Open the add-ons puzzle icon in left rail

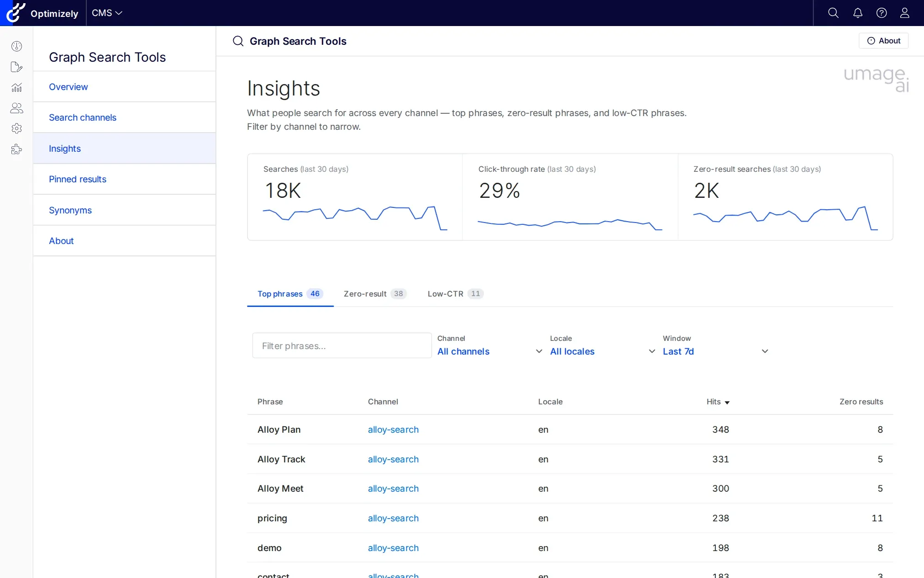coord(16,149)
